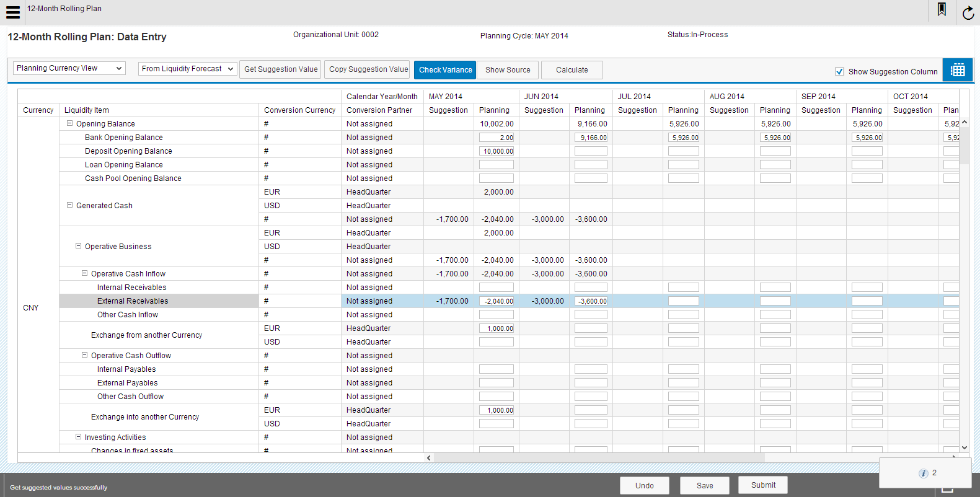Image resolution: width=980 pixels, height=497 pixels.
Task: Click the vertical scrollbar up arrow
Action: point(965,122)
